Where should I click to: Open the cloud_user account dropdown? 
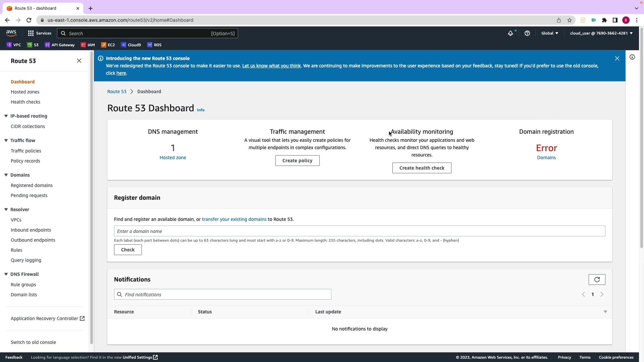pyautogui.click(x=601, y=33)
